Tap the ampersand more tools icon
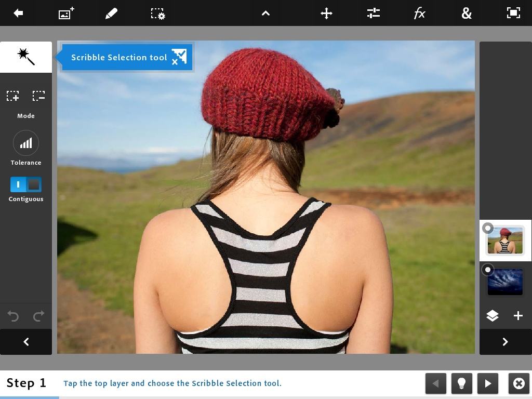The width and height of the screenshot is (532, 399). tap(466, 13)
